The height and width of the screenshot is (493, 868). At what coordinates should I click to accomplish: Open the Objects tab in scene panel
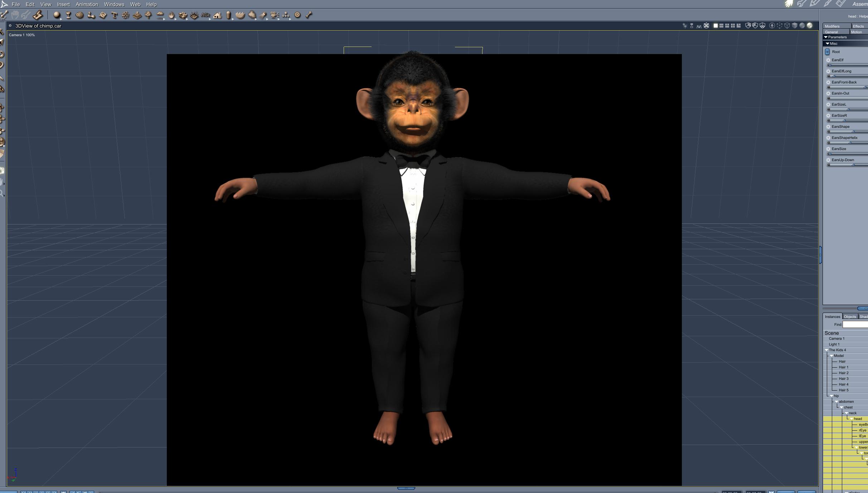(850, 317)
